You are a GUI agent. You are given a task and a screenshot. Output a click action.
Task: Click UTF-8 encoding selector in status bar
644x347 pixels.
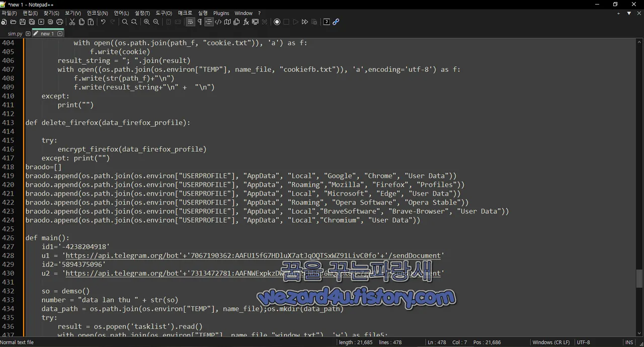coord(584,342)
